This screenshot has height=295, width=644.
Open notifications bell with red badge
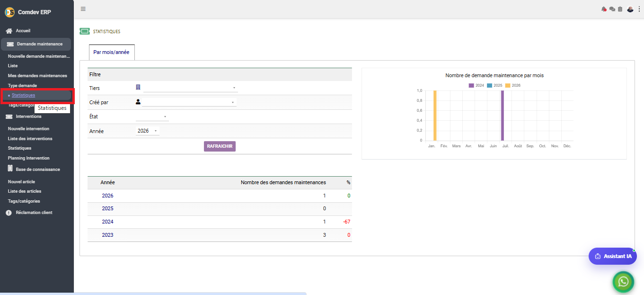click(x=604, y=9)
